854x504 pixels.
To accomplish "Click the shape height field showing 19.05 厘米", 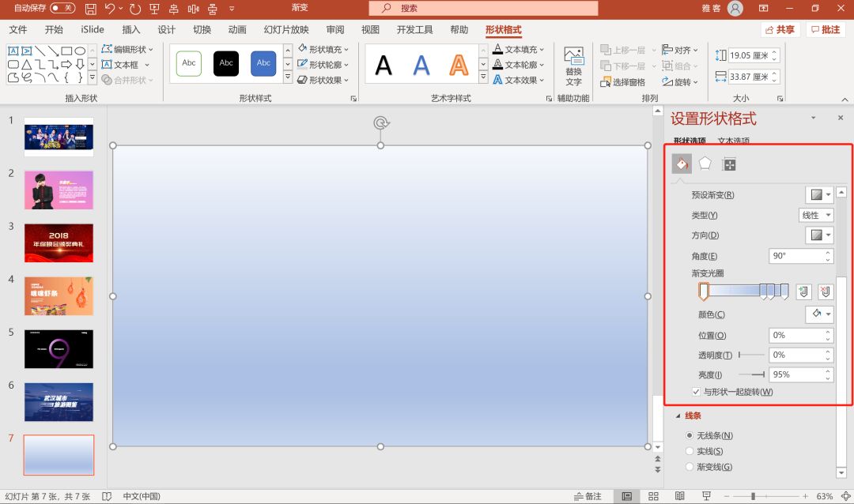I will pos(754,55).
